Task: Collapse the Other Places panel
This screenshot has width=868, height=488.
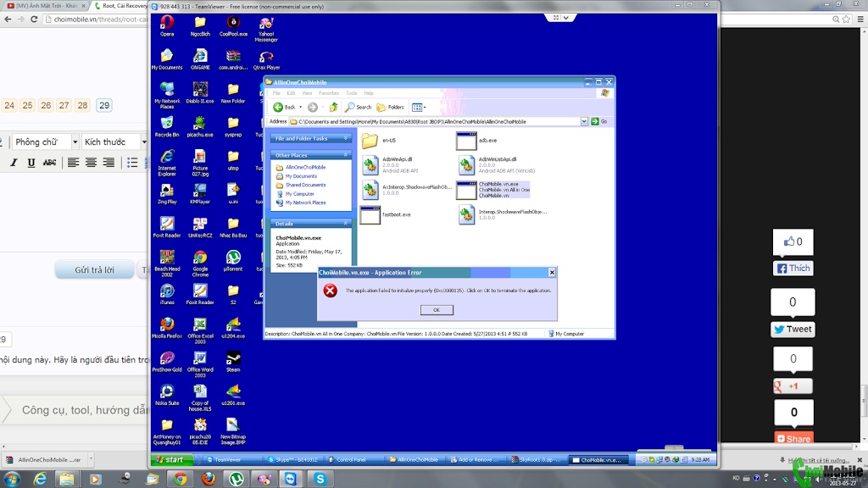Action: pos(346,156)
